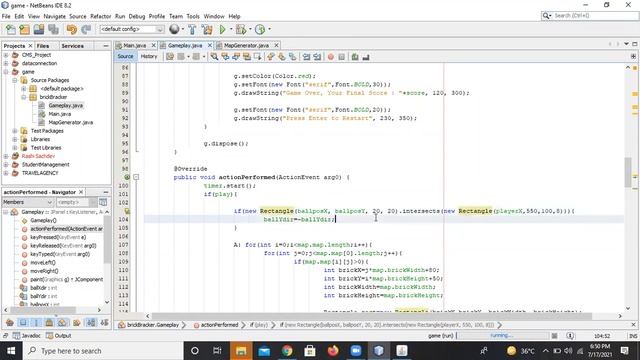Click the Stop Macro Recording icon
The height and width of the screenshot is (360, 640).
[342, 57]
